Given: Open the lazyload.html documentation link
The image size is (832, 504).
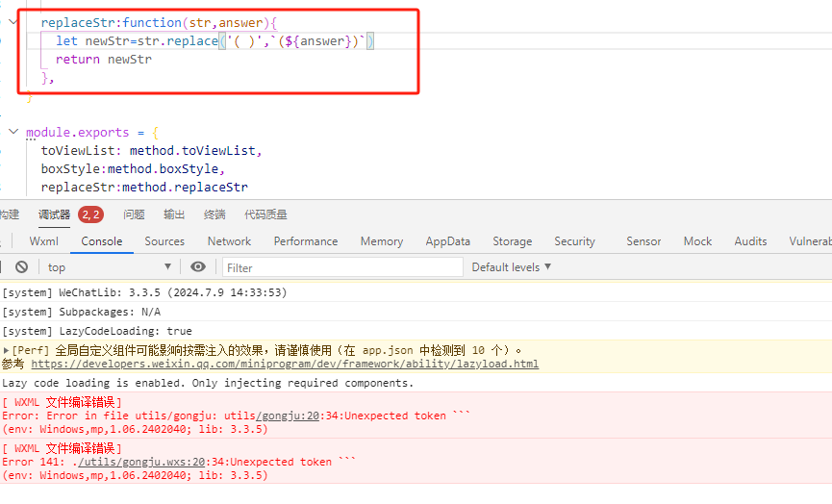Looking at the screenshot, I should click(x=285, y=364).
